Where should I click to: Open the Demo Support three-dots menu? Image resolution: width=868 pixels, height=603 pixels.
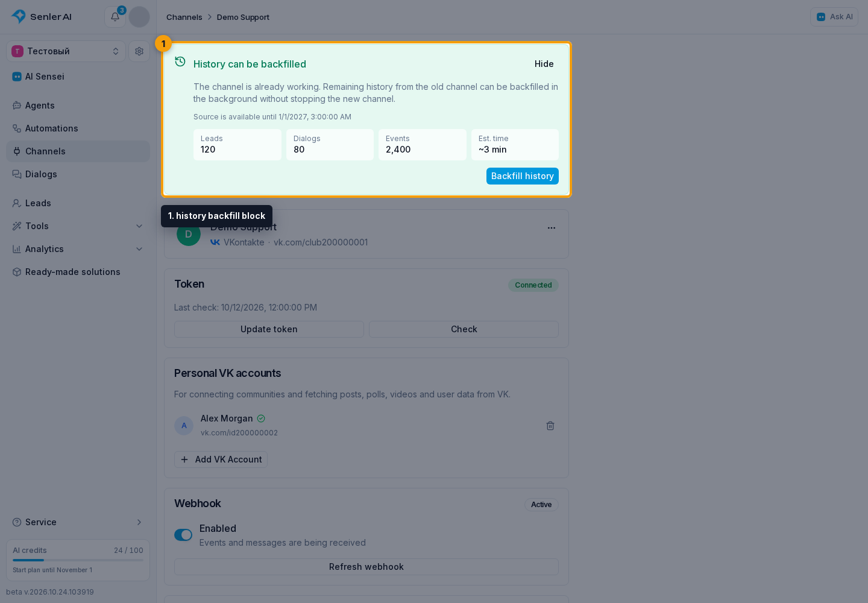pos(552,228)
